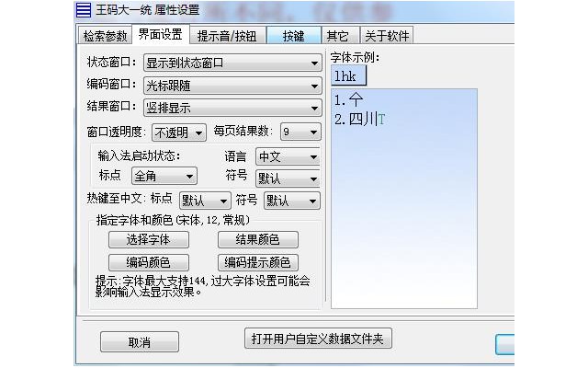Open the 语言 dropdown set to 中文
The height and width of the screenshot is (368, 588).
[288, 156]
